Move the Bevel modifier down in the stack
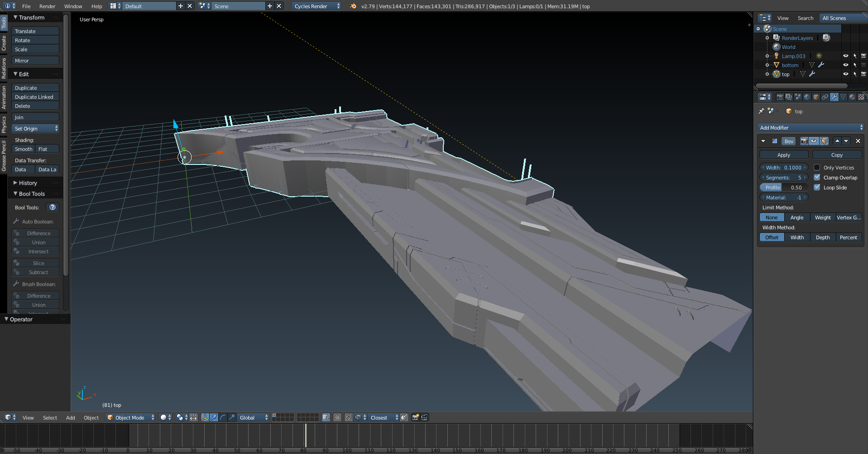This screenshot has height=454, width=868. point(846,141)
